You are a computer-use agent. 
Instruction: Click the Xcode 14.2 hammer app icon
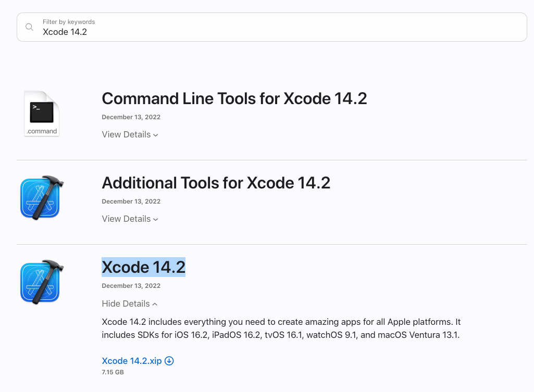42,282
